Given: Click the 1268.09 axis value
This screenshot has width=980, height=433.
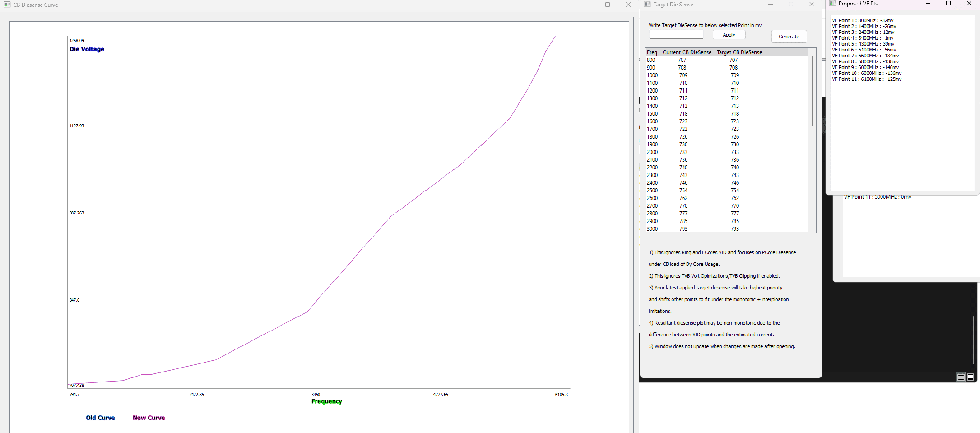Looking at the screenshot, I should point(77,41).
